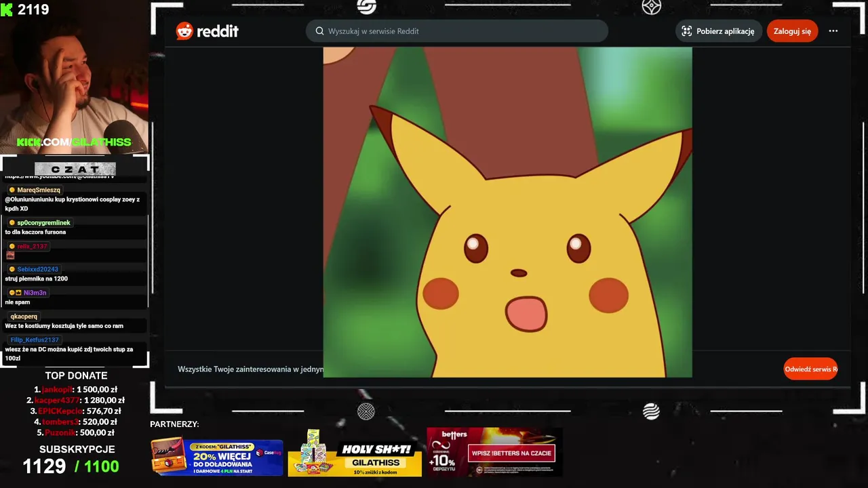The height and width of the screenshot is (488, 868).
Task: Click the QR icon on 'Pobierz aplikację'
Action: click(x=686, y=31)
